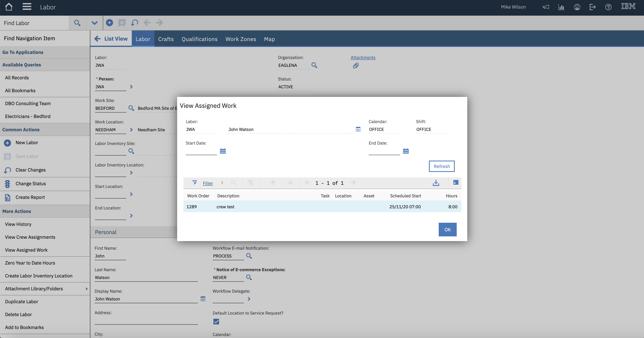Switch to the Qualifications tab
Screen dimensions: 644x338
click(199, 39)
